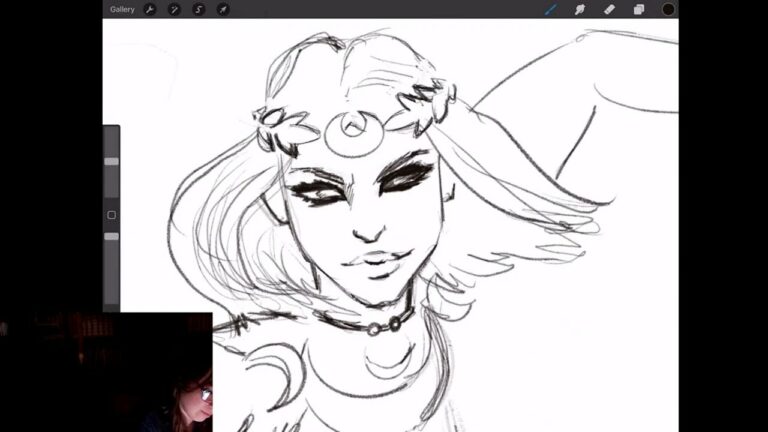The height and width of the screenshot is (432, 768).
Task: Open the Actions wrench menu
Action: [150, 9]
